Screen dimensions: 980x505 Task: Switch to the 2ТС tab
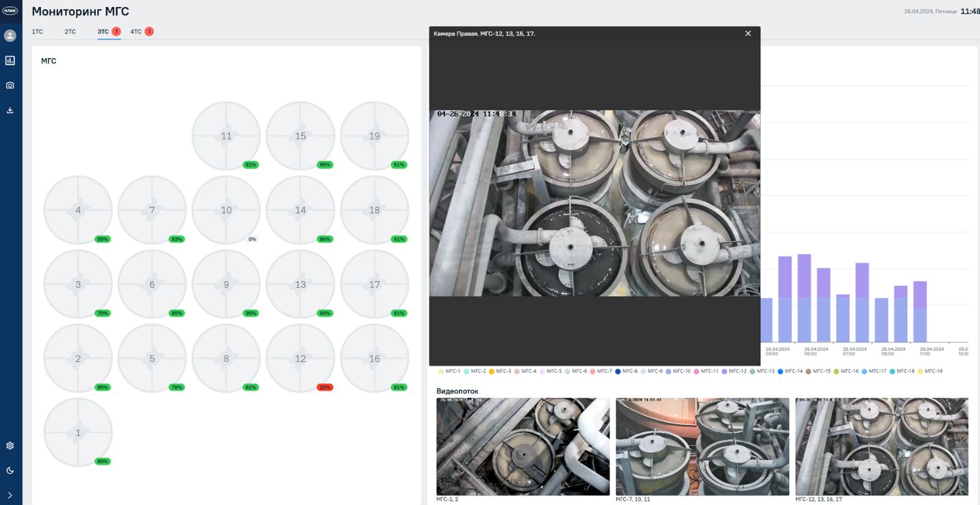click(70, 32)
